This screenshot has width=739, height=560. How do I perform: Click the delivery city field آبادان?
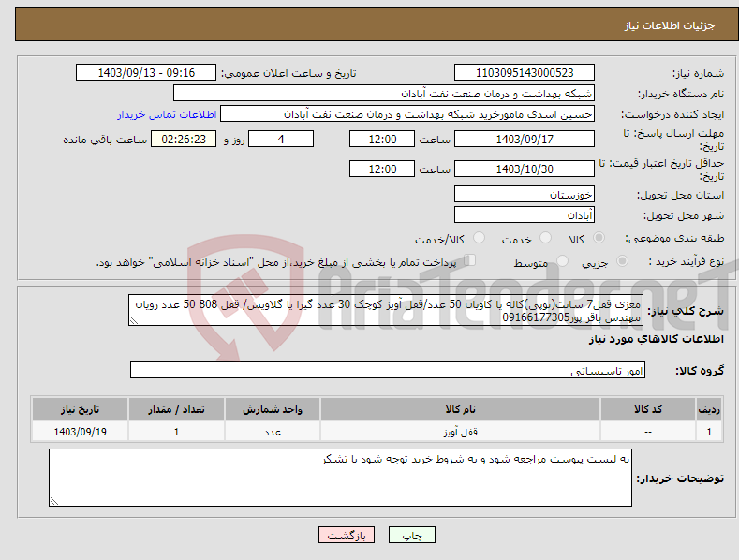tap(525, 215)
